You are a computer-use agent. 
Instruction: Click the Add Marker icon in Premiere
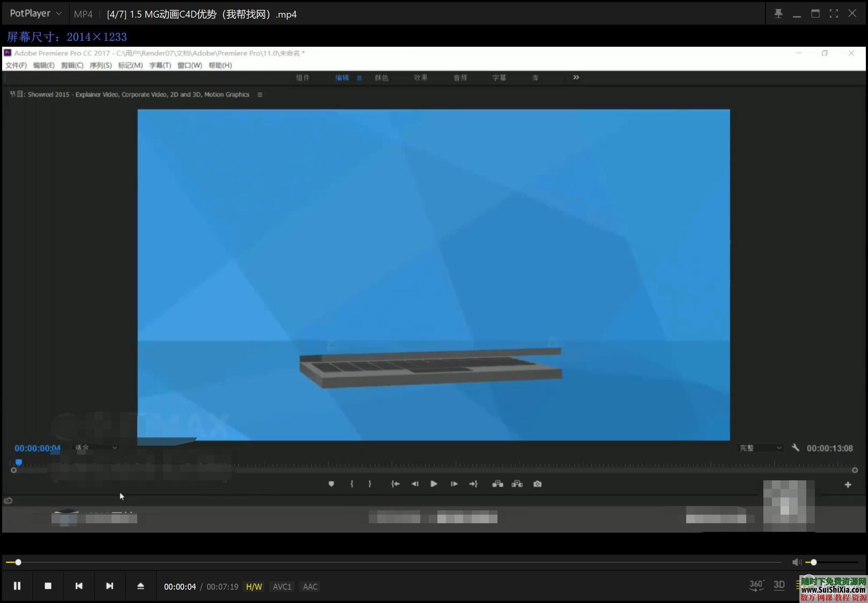click(x=331, y=484)
